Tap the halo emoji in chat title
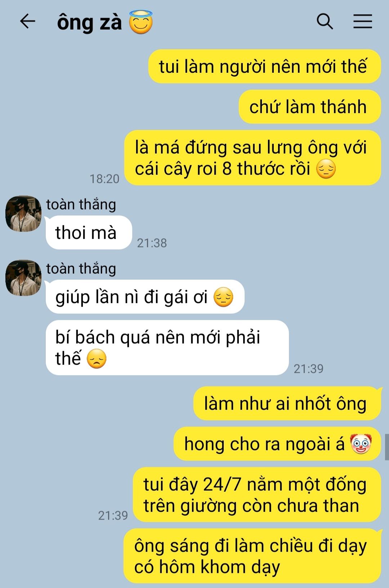Screen dimensions: 389x588 tap(141, 22)
